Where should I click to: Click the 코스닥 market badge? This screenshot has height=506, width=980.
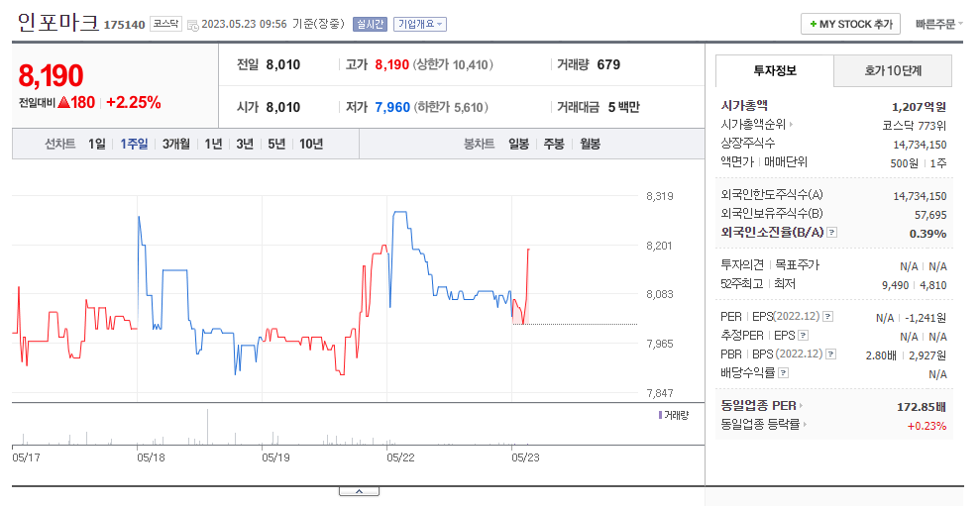pyautogui.click(x=165, y=24)
